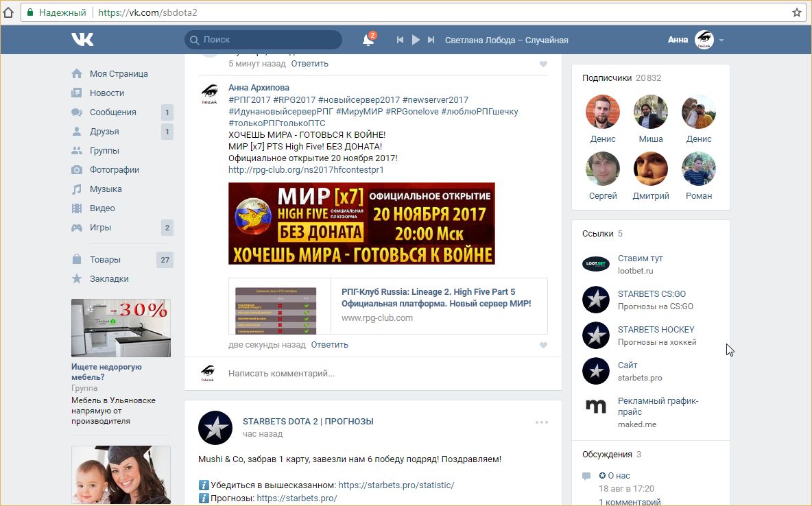Expand the Анна profile dropdown menu
The width and height of the screenshot is (812, 506).
coord(721,40)
